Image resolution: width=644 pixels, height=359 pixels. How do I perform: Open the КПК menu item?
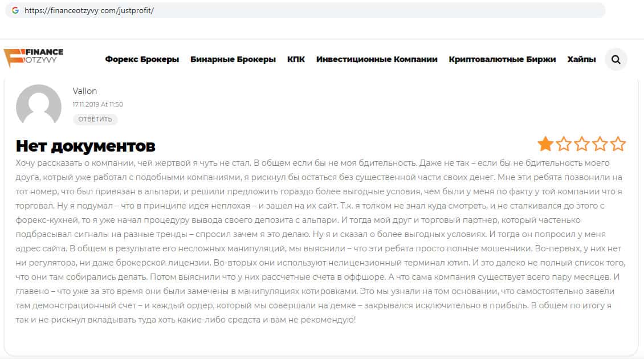[296, 59]
